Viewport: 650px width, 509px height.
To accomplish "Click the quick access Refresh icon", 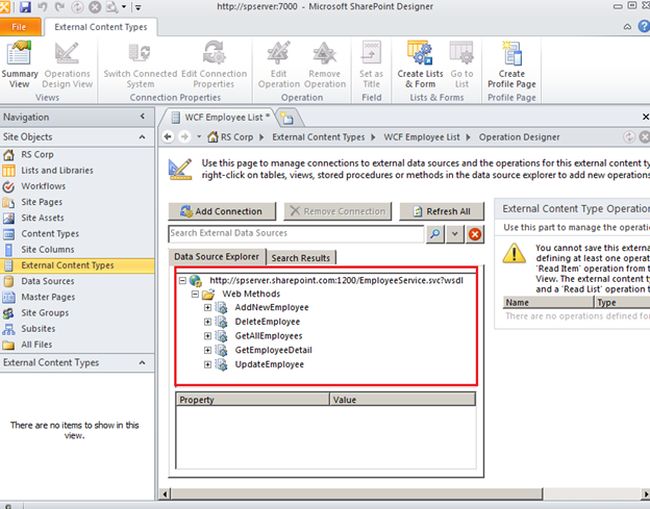I will (77, 7).
